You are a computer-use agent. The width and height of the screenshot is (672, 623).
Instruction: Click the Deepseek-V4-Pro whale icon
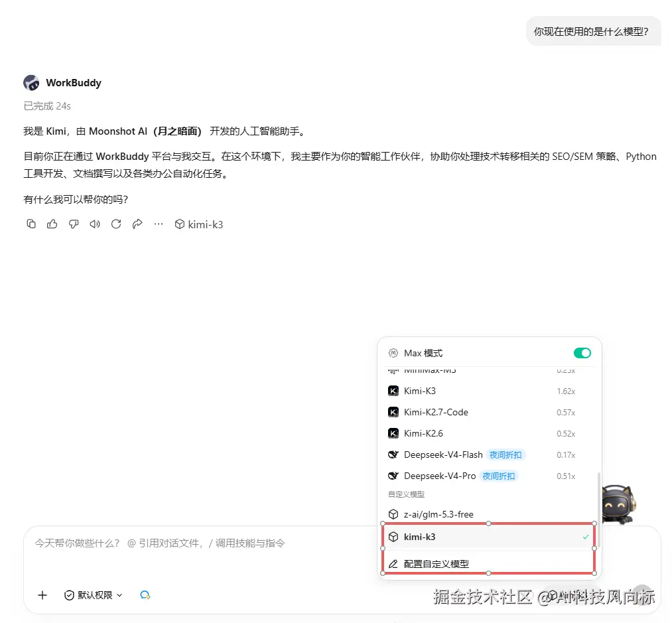pyautogui.click(x=393, y=476)
